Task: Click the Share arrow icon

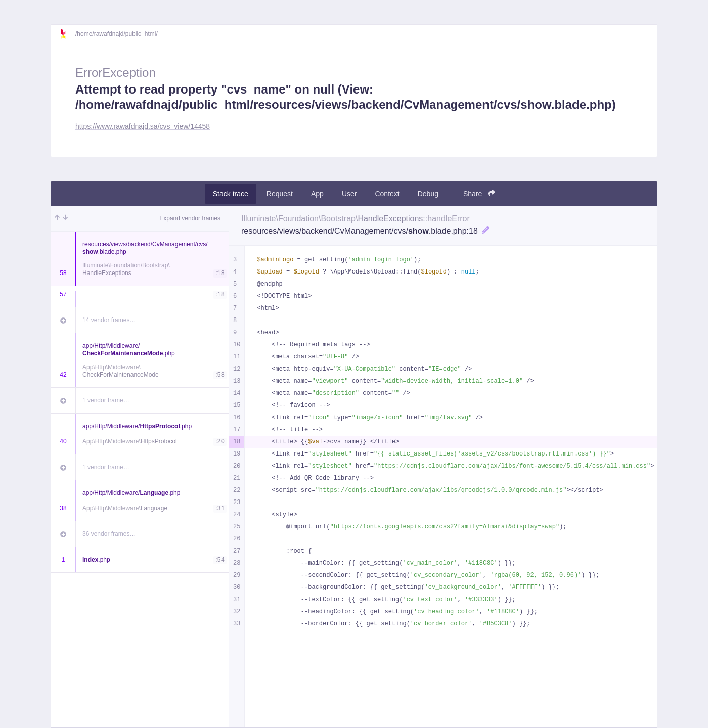Action: pyautogui.click(x=492, y=193)
